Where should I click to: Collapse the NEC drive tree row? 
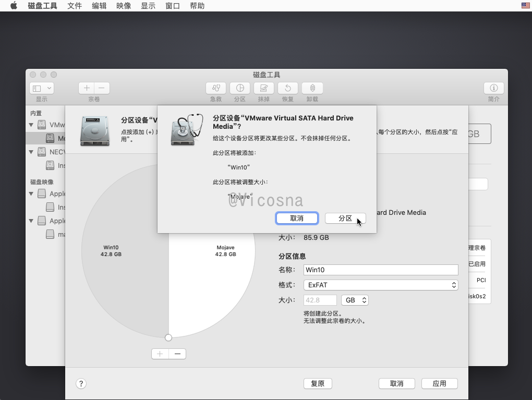pyautogui.click(x=31, y=152)
